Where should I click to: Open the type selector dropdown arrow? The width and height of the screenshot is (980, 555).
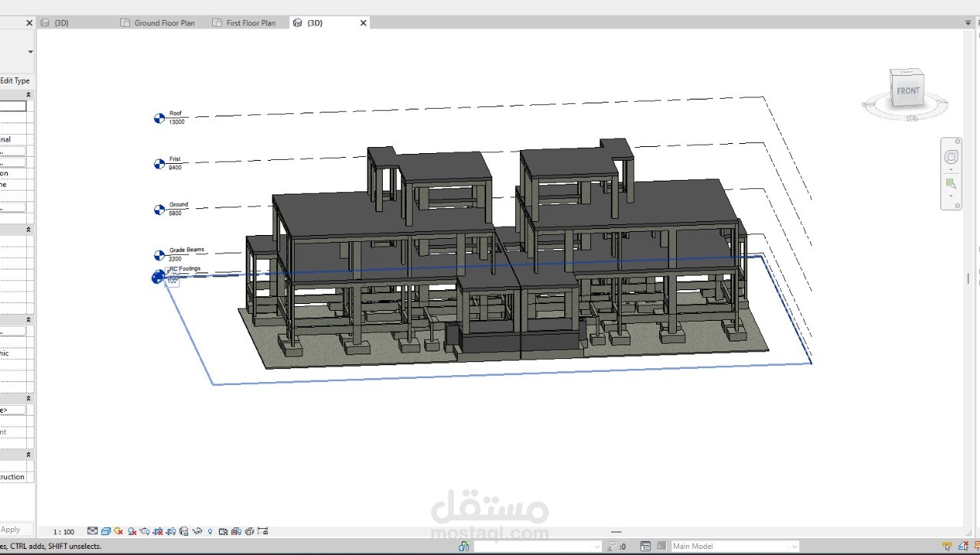coord(31,52)
